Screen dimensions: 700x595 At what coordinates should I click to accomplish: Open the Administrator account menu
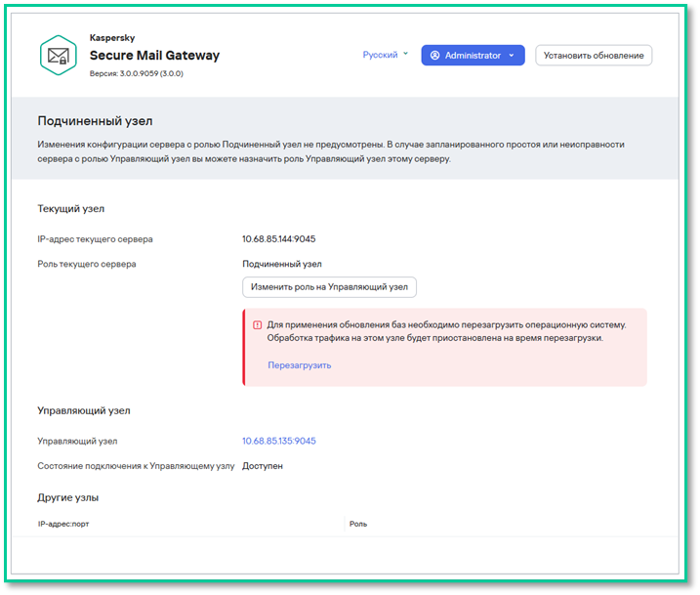point(473,56)
